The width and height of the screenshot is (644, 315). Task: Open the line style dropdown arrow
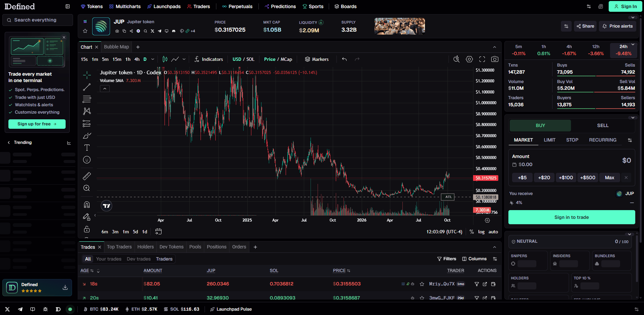tap(184, 59)
